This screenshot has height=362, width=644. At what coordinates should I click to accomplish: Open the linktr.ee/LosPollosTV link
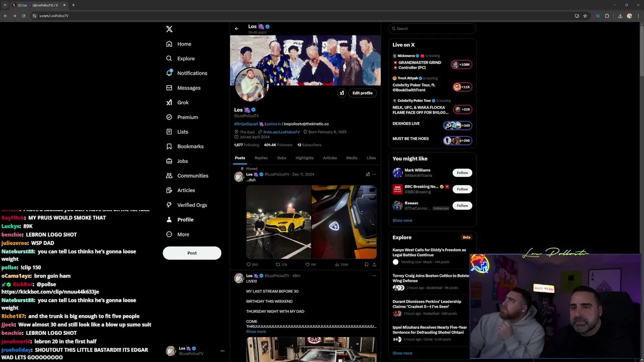(x=281, y=132)
